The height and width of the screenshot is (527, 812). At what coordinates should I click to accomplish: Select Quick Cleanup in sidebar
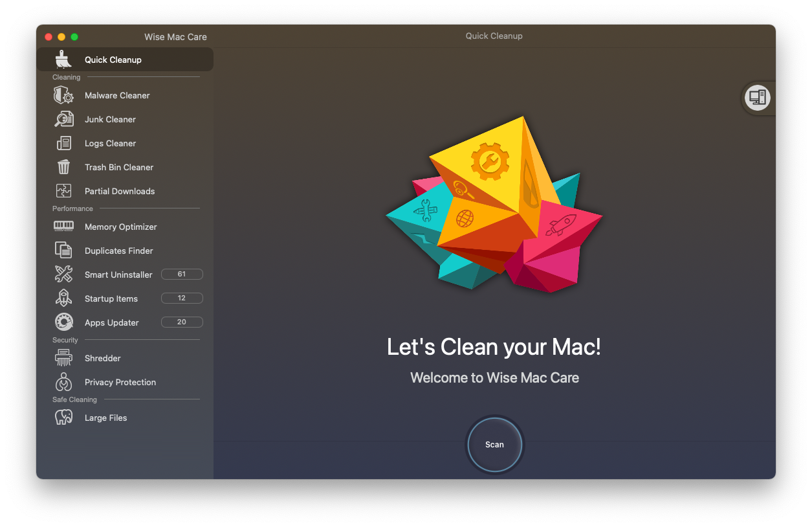(x=125, y=60)
